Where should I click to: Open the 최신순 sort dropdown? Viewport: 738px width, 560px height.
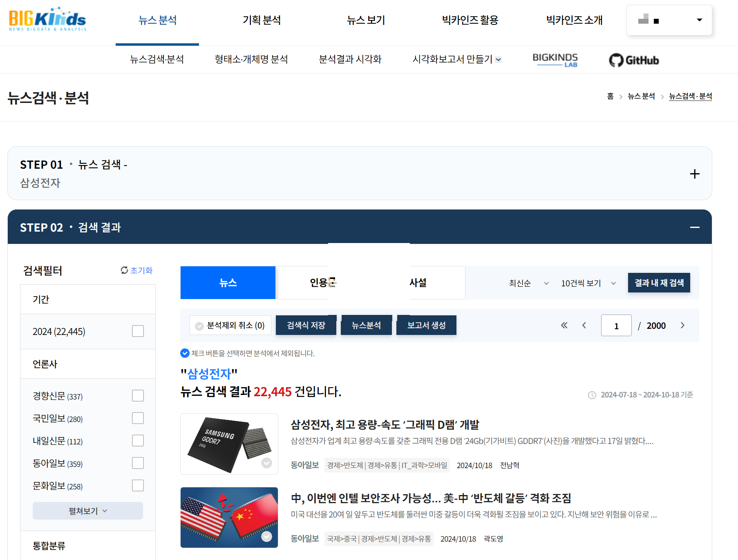point(529,283)
